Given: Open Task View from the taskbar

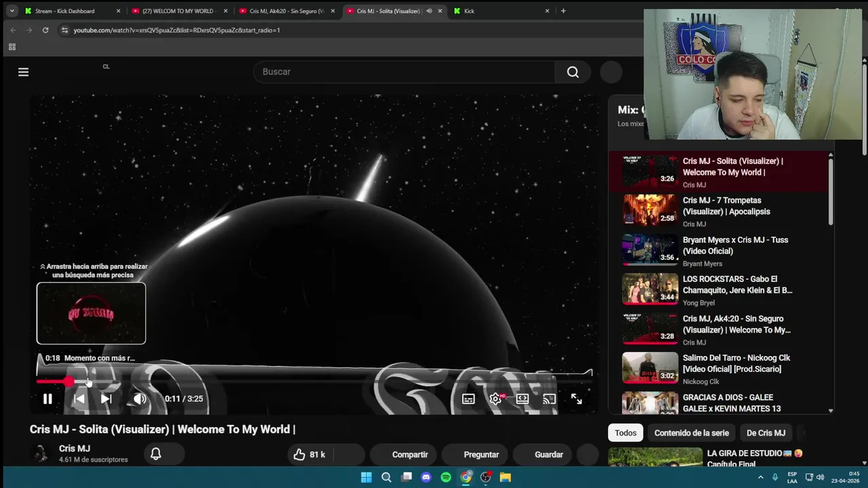Looking at the screenshot, I should (406, 477).
